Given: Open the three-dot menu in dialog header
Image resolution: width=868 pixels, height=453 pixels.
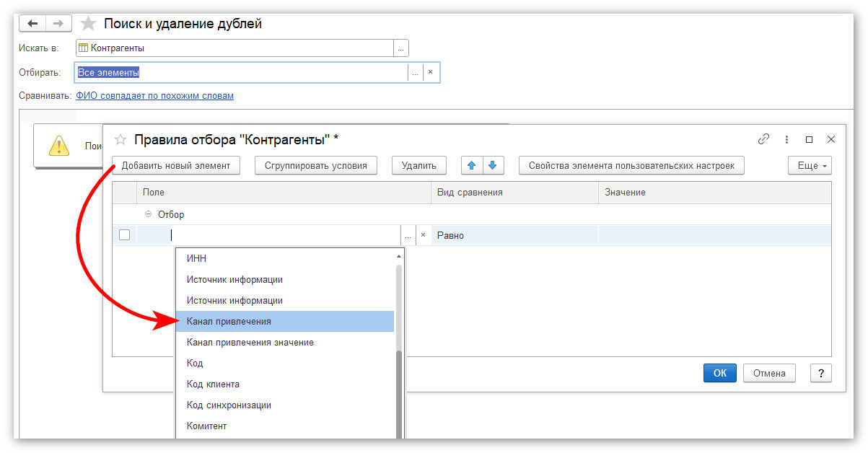Looking at the screenshot, I should tap(786, 139).
